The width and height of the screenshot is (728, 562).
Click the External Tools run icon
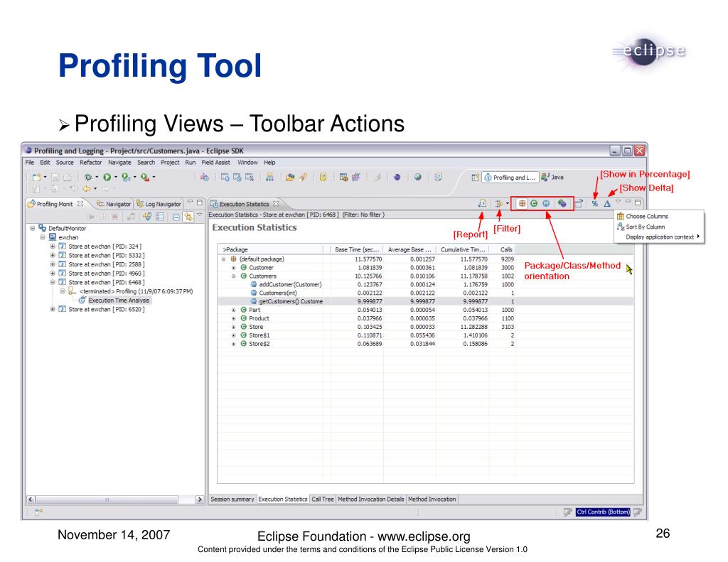(x=145, y=178)
